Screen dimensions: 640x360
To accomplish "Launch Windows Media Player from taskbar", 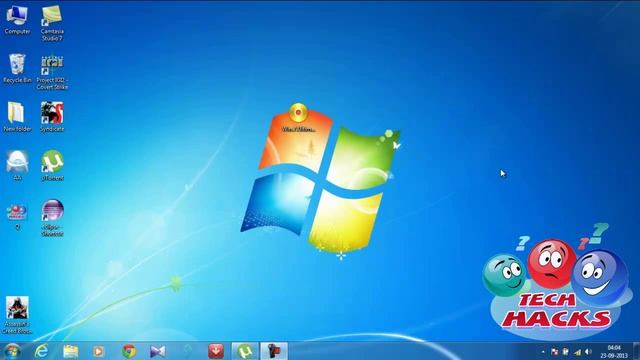I will point(98,351).
